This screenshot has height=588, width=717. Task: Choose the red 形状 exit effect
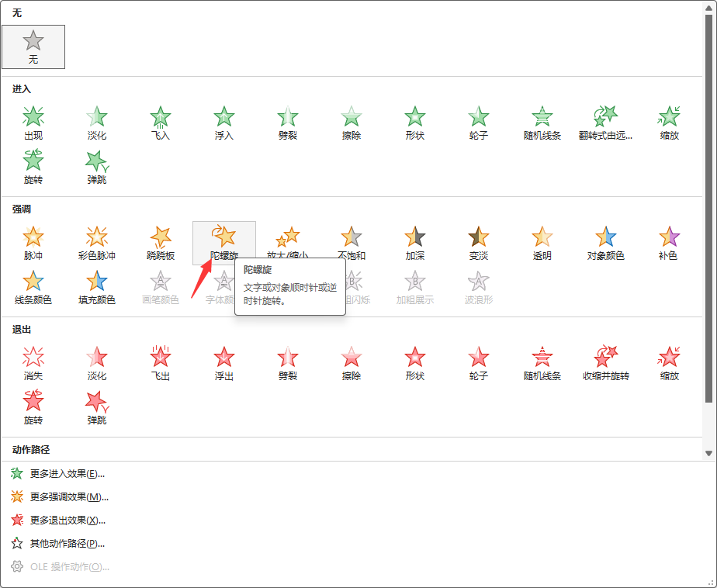414,364
